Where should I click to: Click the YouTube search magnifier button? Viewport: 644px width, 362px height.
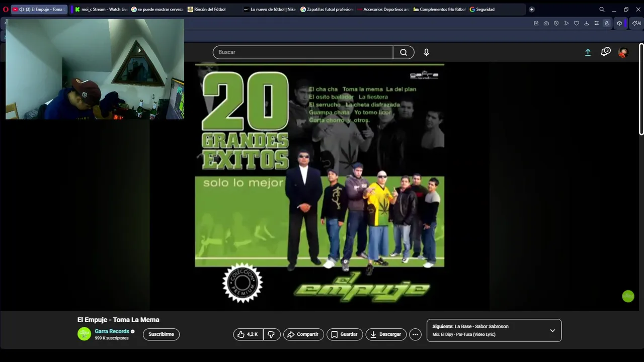click(x=404, y=52)
